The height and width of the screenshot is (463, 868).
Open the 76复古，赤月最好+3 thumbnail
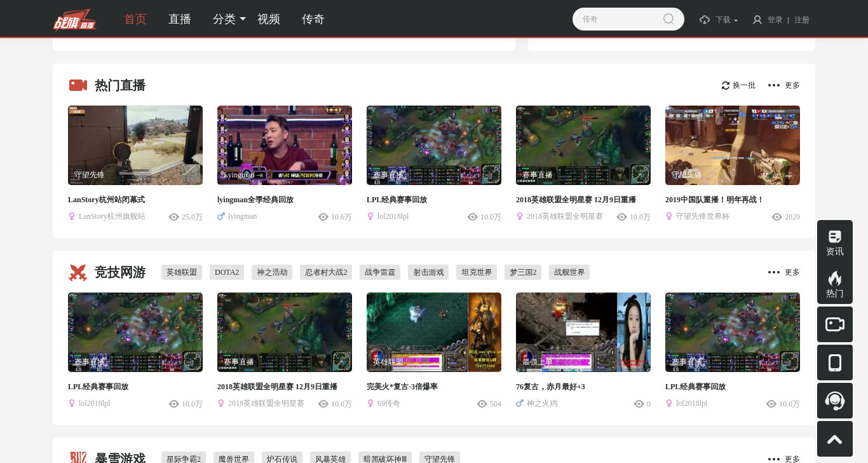(x=583, y=332)
